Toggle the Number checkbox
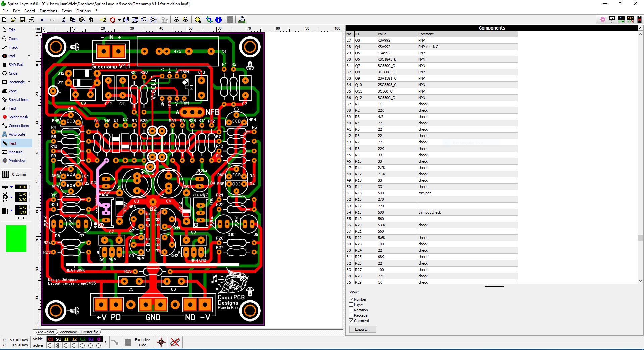 click(x=351, y=299)
